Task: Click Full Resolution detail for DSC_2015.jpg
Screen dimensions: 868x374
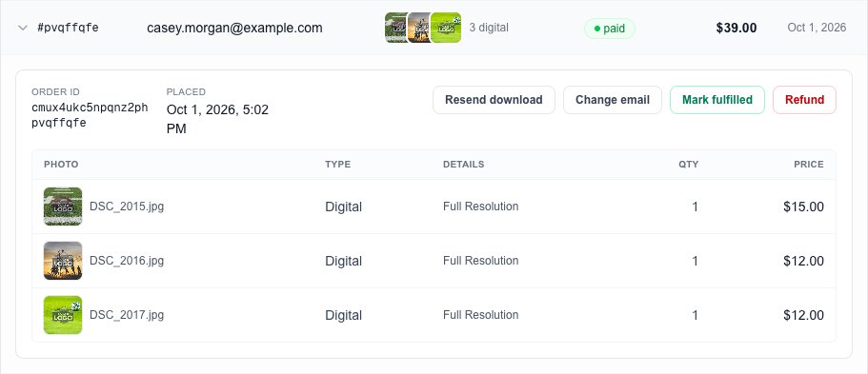Action: click(x=480, y=207)
